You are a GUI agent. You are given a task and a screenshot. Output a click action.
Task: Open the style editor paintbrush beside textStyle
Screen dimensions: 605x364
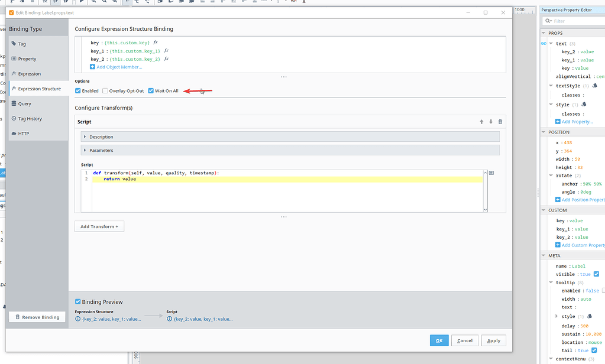click(595, 85)
